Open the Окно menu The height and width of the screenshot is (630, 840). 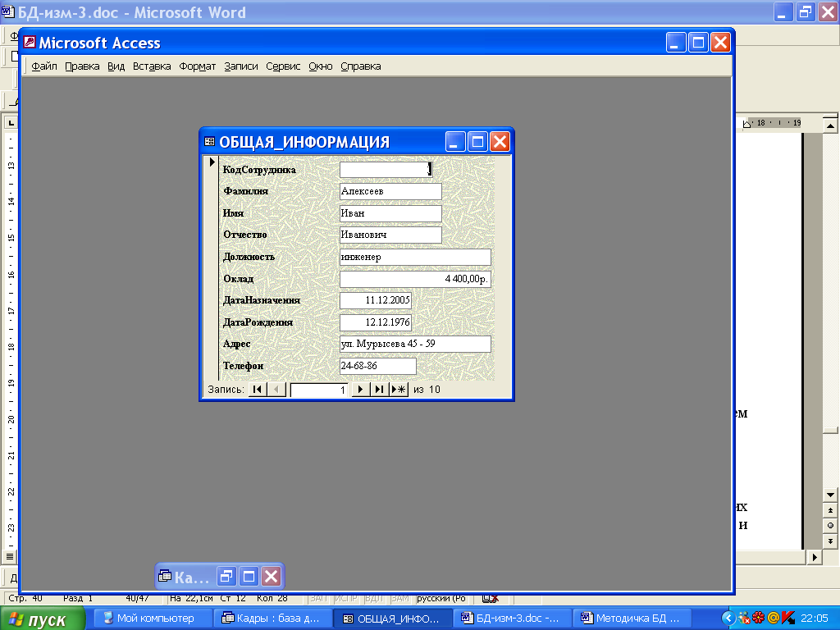click(x=321, y=66)
